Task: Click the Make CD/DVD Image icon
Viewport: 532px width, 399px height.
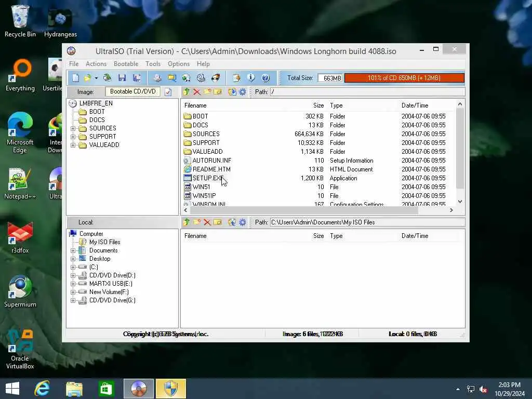Action: 157,78
